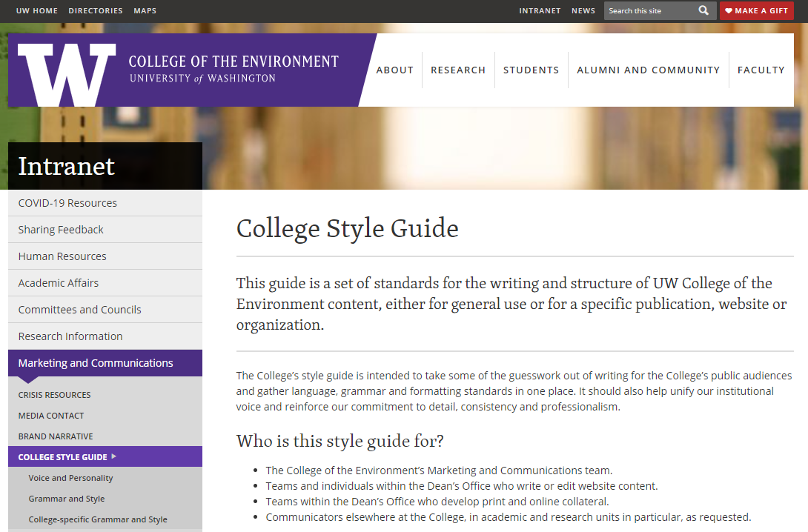Click College of the Environment title
The width and height of the screenshot is (808, 532).
(234, 61)
